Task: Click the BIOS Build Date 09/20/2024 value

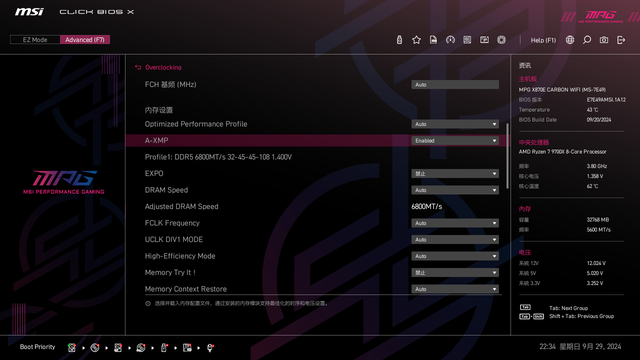Action: [599, 120]
